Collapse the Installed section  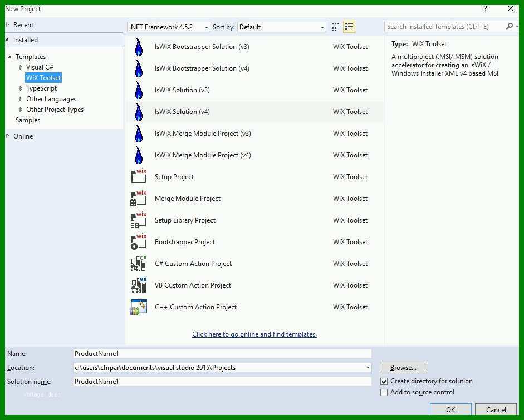(7, 39)
